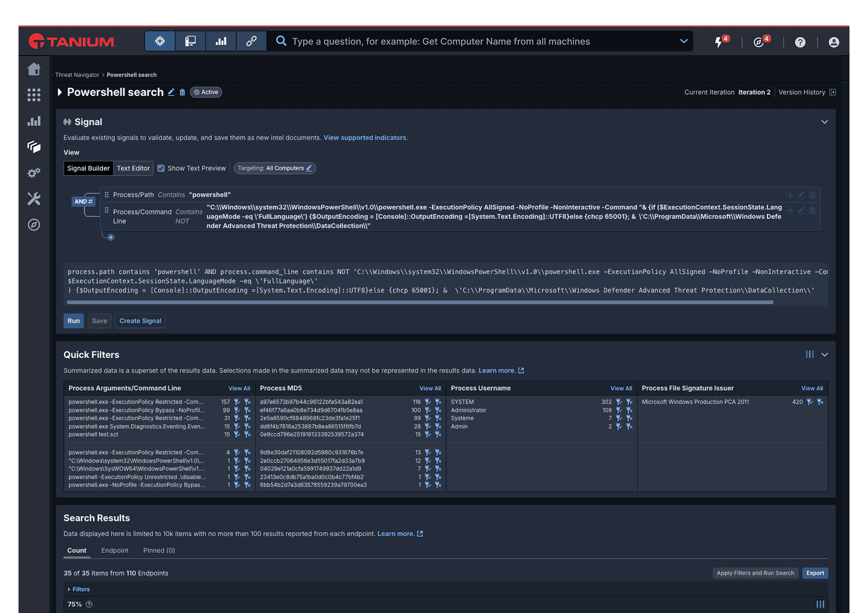Click Apply Filters and Run Search
The height and width of the screenshot is (613, 868).
tap(755, 573)
